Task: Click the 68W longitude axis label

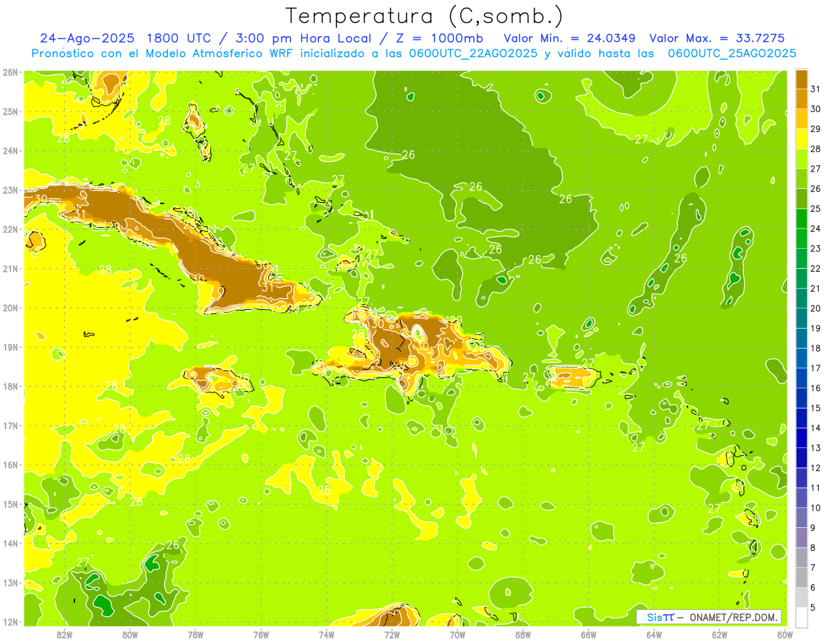Action: pos(523,634)
